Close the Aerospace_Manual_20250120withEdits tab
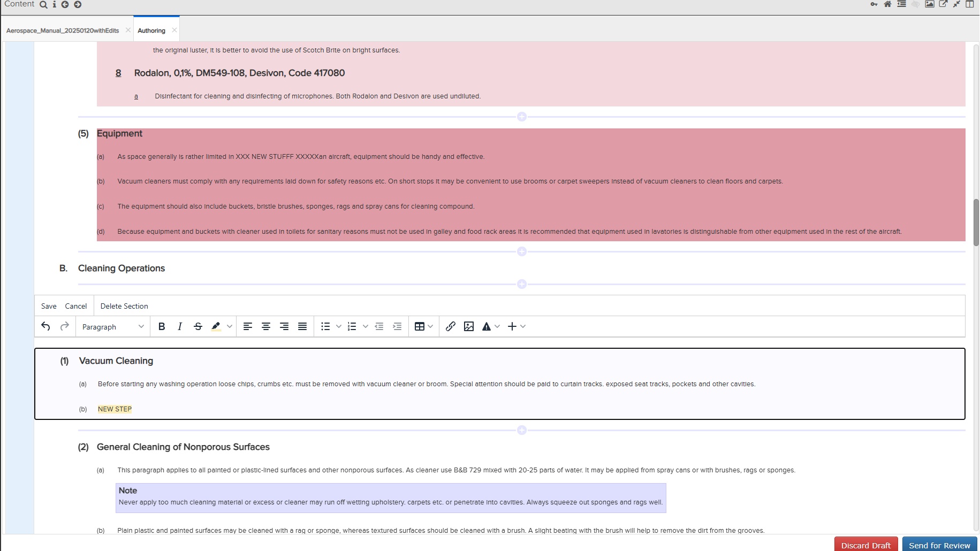This screenshot has width=980, height=551. click(x=128, y=30)
